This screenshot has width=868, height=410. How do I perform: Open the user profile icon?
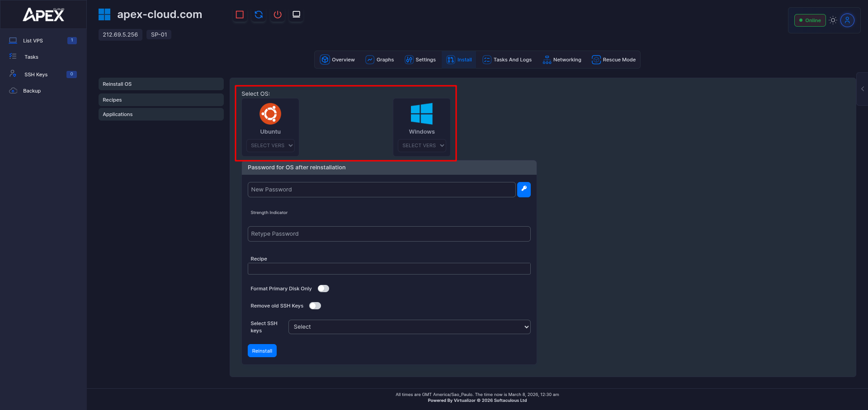click(x=847, y=20)
